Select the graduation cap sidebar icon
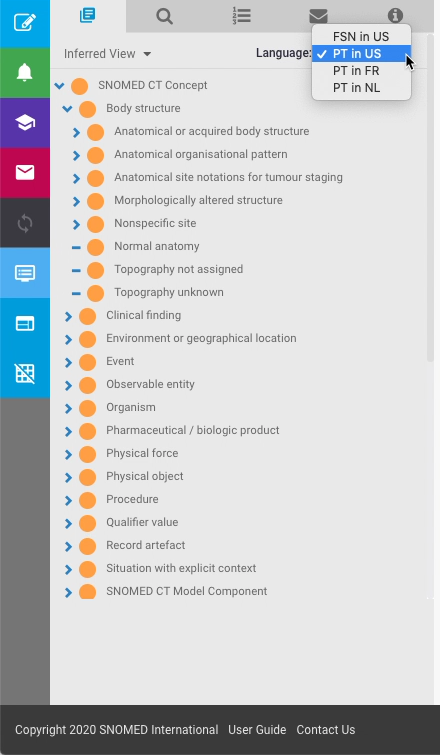 pos(25,123)
